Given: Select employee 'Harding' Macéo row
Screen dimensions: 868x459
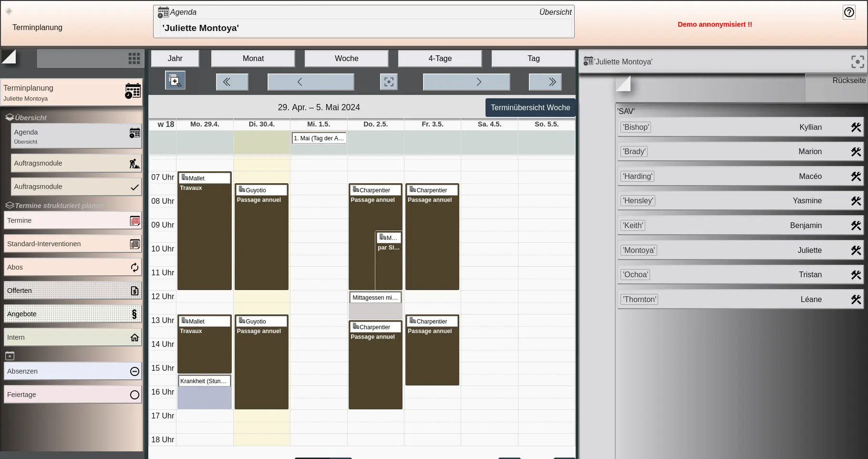Looking at the screenshot, I should click(740, 177).
